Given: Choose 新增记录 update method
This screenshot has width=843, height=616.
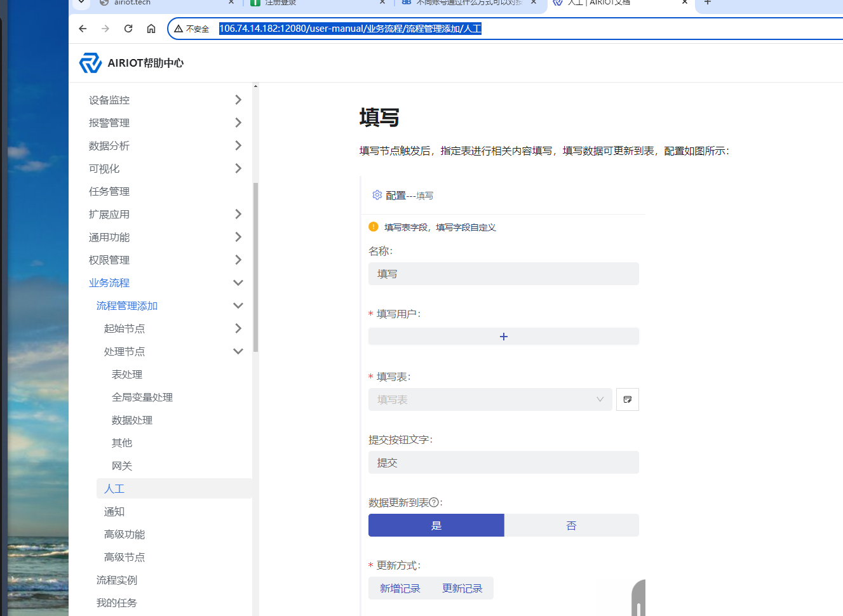Looking at the screenshot, I should [x=400, y=588].
